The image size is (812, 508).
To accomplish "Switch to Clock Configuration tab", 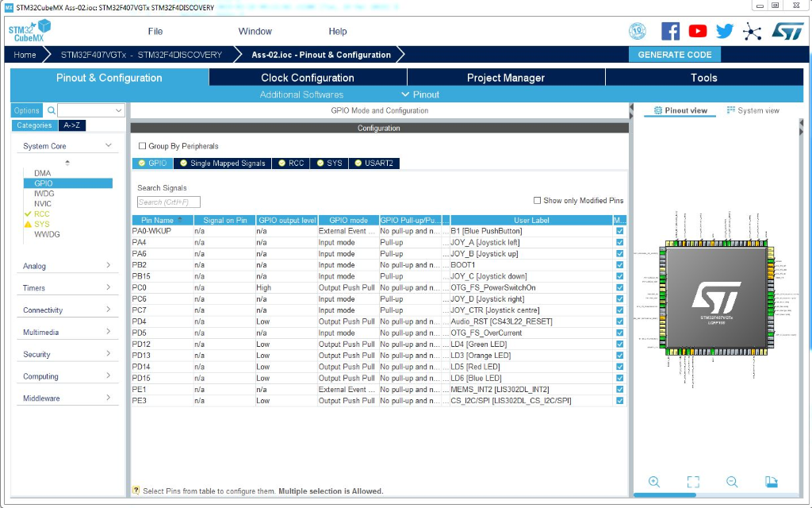I will pyautogui.click(x=308, y=78).
